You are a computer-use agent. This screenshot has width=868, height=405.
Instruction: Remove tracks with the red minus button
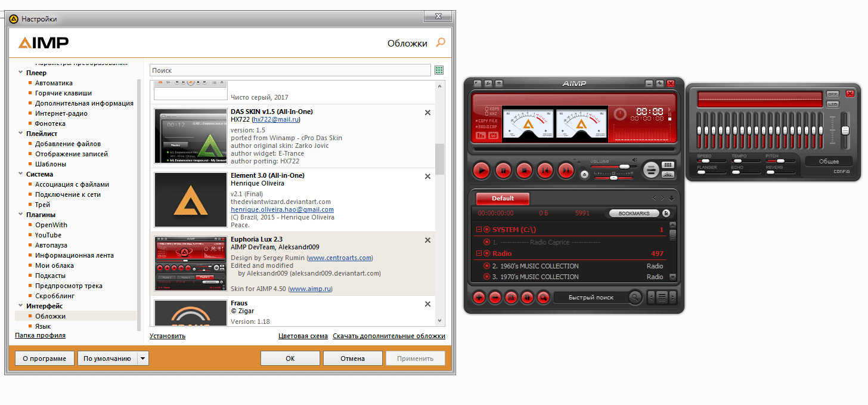click(495, 296)
